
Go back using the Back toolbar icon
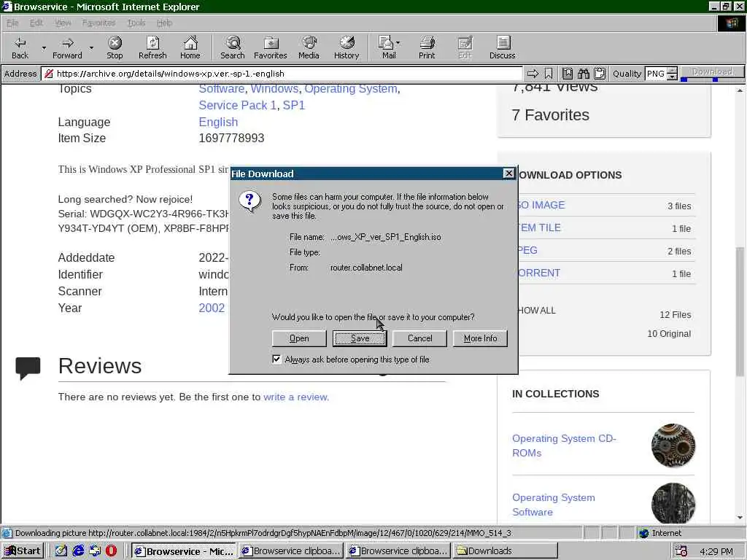pyautogui.click(x=20, y=47)
